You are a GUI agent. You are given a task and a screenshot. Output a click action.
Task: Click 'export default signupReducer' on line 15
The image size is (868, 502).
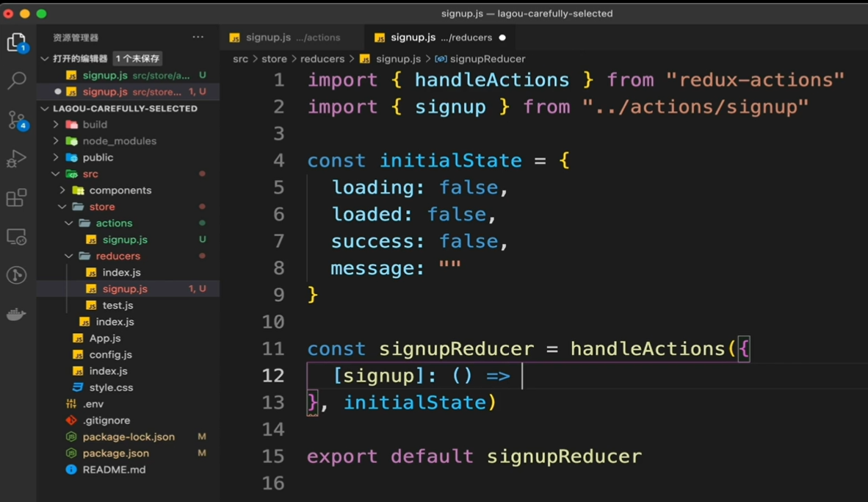tap(474, 456)
